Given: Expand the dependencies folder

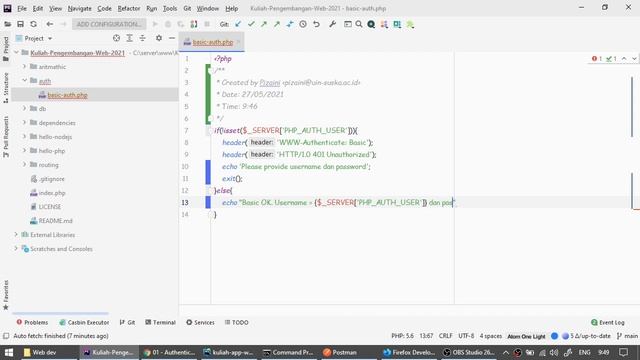Looking at the screenshot, I should tap(24, 122).
